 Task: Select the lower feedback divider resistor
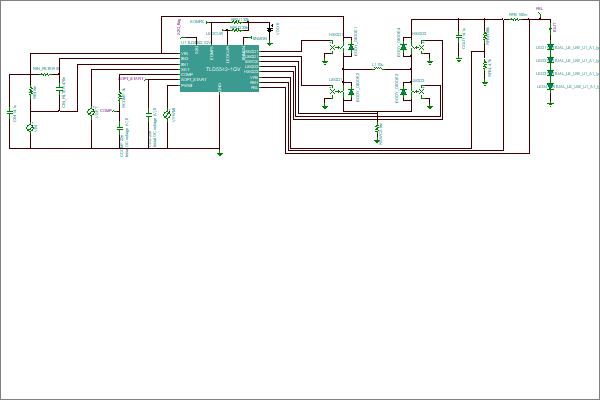tap(485, 66)
